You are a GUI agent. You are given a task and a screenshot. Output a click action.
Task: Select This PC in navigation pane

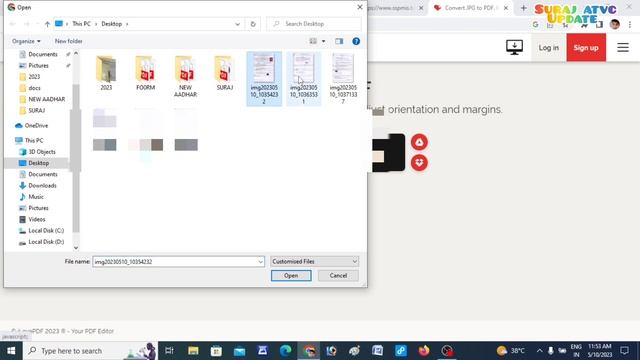point(34,140)
